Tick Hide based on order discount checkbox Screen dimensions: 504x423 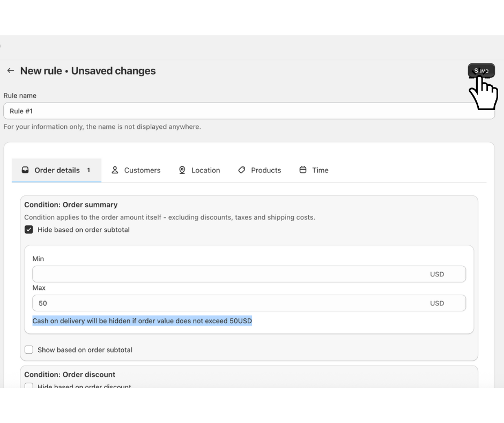pos(29,386)
